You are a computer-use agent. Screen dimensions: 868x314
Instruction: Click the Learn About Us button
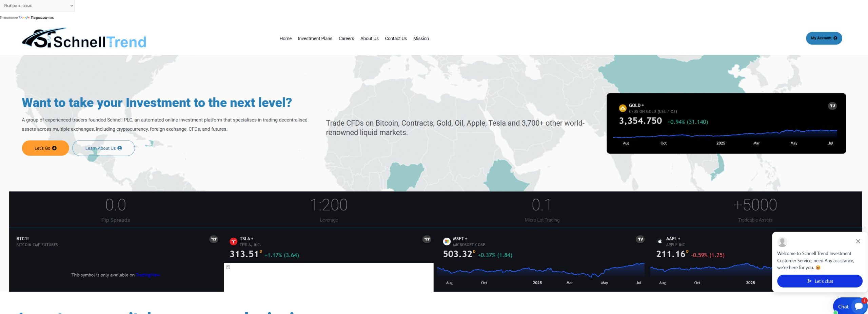(x=103, y=148)
